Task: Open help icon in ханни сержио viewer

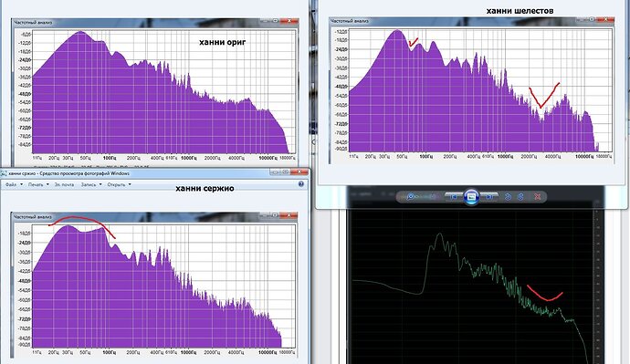Action: coord(301,184)
